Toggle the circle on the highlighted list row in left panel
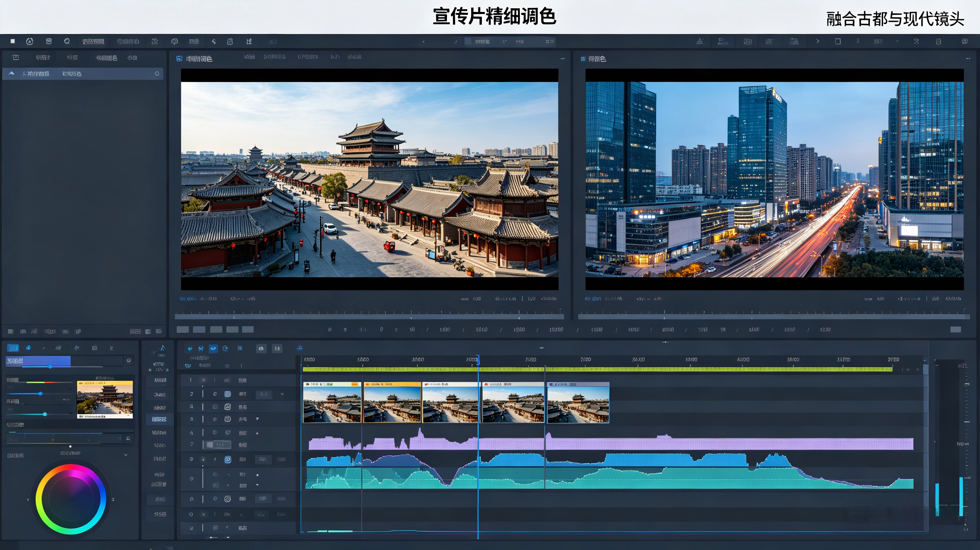This screenshot has height=550, width=980. [x=157, y=74]
